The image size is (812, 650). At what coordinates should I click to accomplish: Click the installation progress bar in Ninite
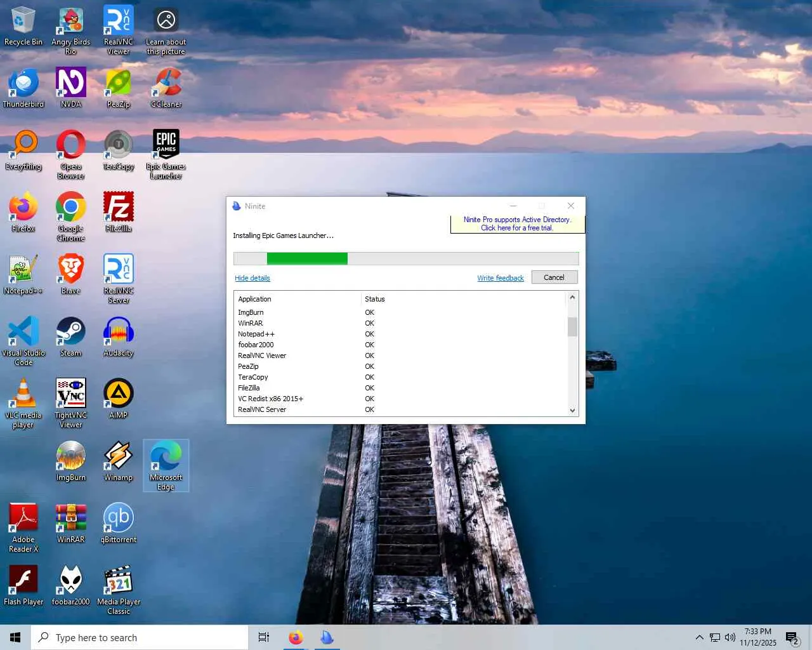pyautogui.click(x=406, y=258)
